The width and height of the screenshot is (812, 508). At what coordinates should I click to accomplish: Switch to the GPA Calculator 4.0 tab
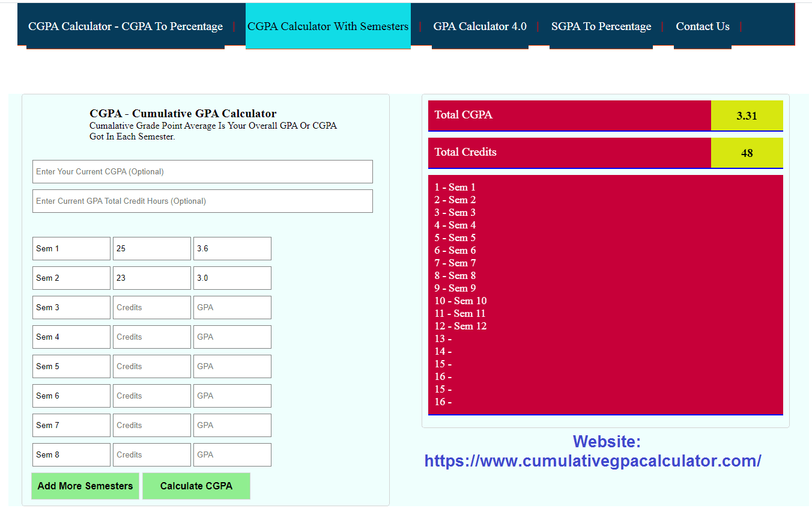pos(480,26)
